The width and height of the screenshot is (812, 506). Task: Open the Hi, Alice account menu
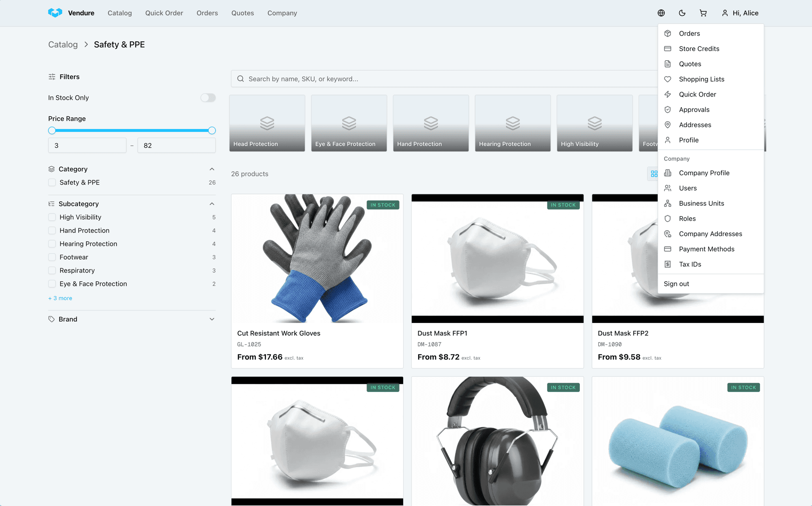740,13
